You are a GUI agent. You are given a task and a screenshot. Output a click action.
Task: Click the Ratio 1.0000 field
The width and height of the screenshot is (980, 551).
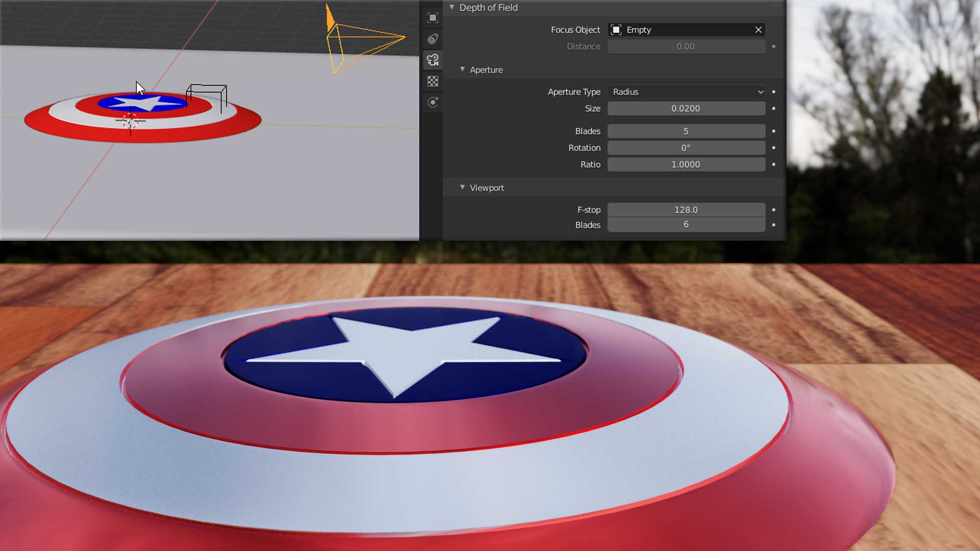[687, 164]
